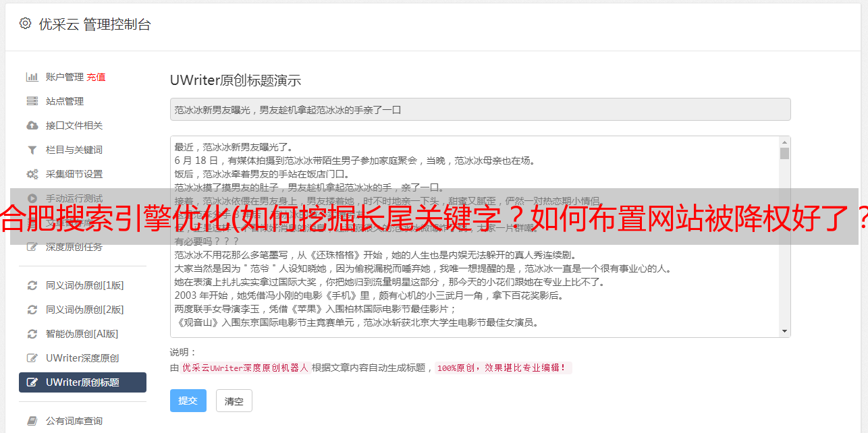Click the cloud upload icon for 接口文件相关
This screenshot has width=868, height=433.
click(x=32, y=125)
